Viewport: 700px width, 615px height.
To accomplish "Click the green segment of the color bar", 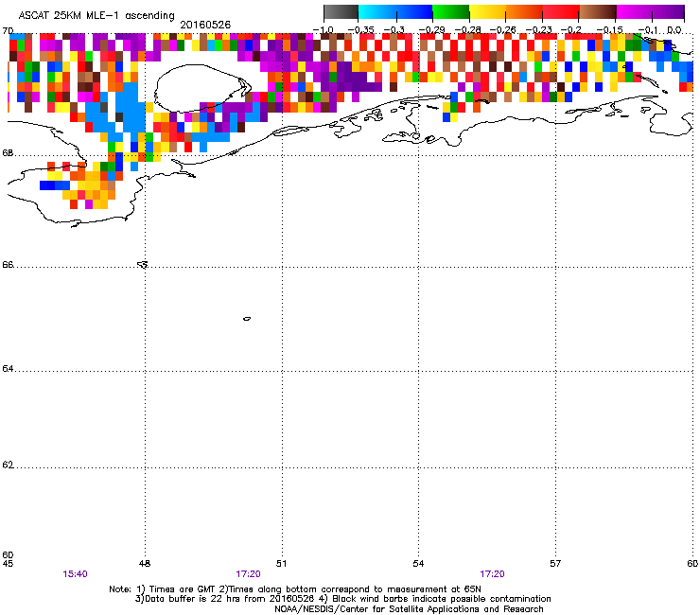I will tap(451, 12).
